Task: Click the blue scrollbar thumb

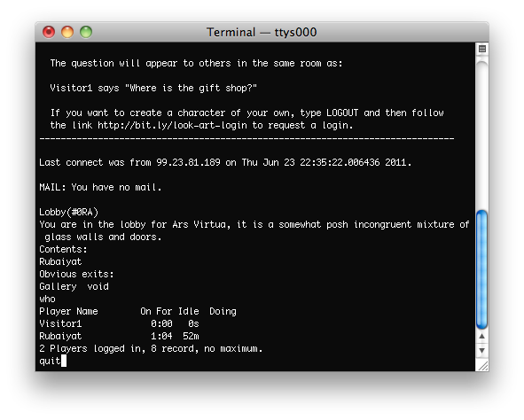Action: [482, 269]
